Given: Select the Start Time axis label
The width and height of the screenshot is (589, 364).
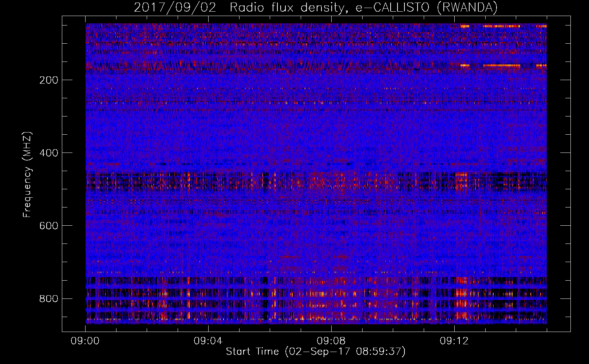Looking at the screenshot, I should [x=316, y=352].
